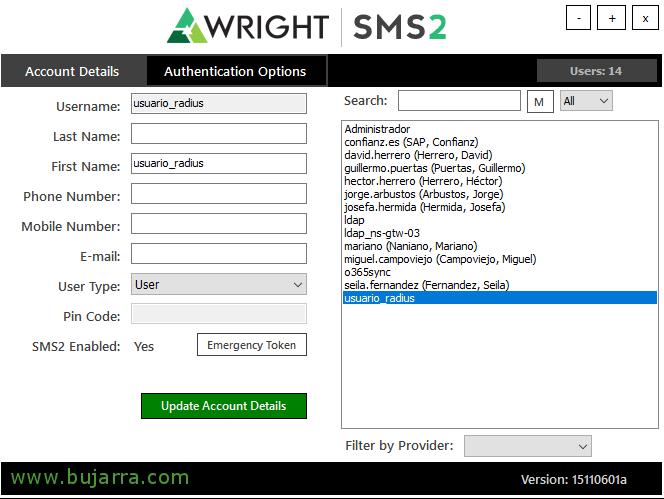Focus the Phone Number field

tap(219, 194)
